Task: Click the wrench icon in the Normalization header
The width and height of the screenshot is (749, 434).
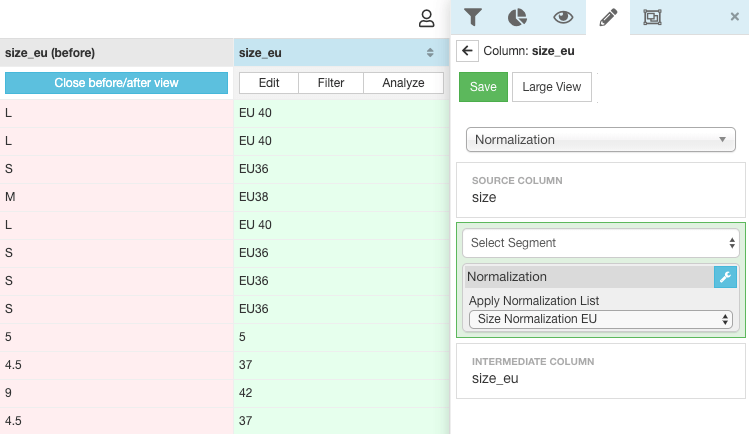Action: 725,276
